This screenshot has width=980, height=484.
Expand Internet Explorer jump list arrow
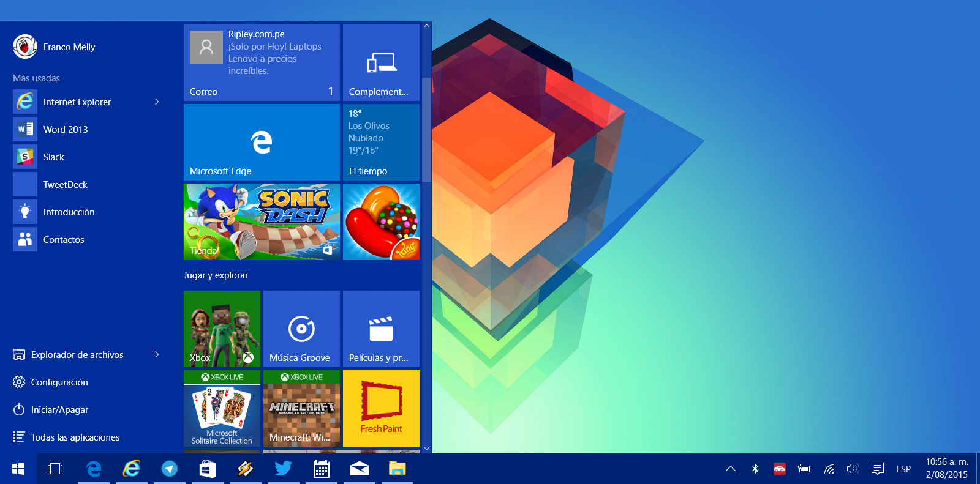157,102
